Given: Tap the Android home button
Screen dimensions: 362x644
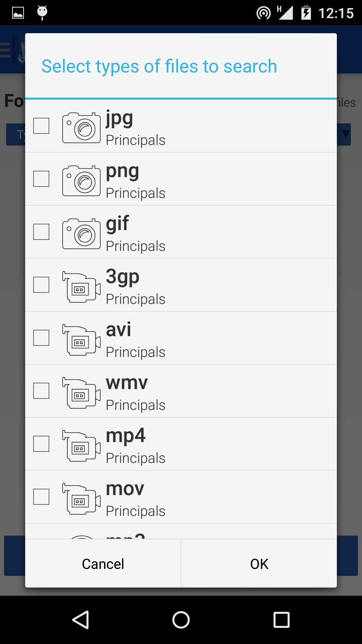Looking at the screenshot, I should [181, 620].
